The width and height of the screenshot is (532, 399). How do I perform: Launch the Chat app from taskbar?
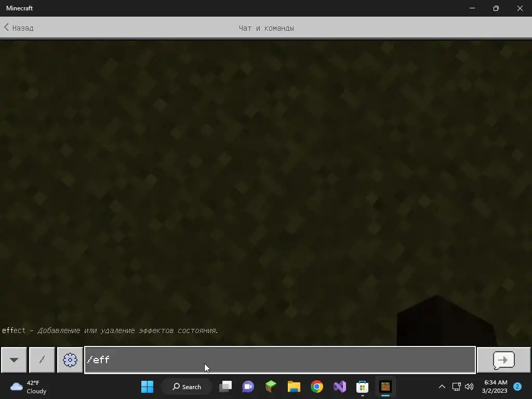point(248,387)
